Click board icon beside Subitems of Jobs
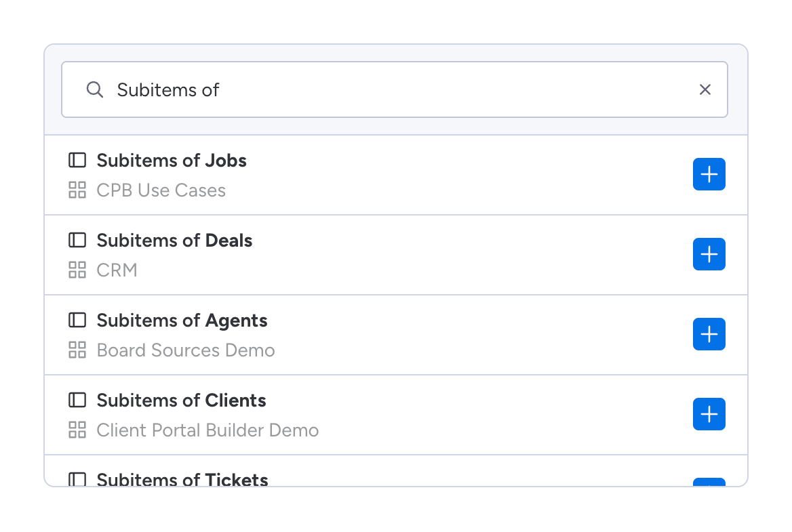 click(x=77, y=161)
